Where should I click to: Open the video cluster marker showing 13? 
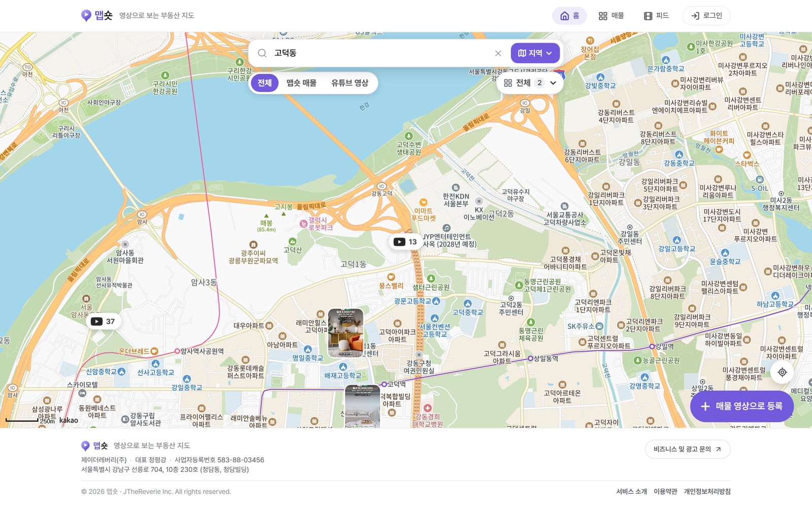(x=405, y=242)
